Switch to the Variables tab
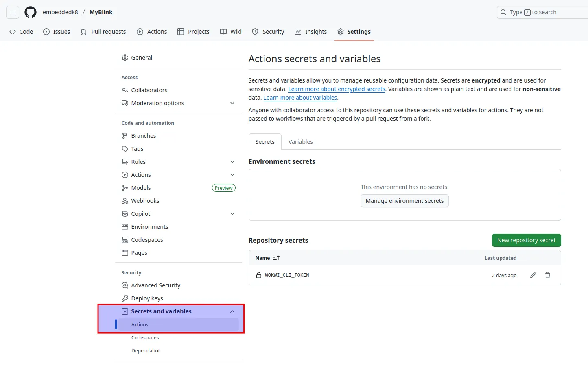 (300, 141)
